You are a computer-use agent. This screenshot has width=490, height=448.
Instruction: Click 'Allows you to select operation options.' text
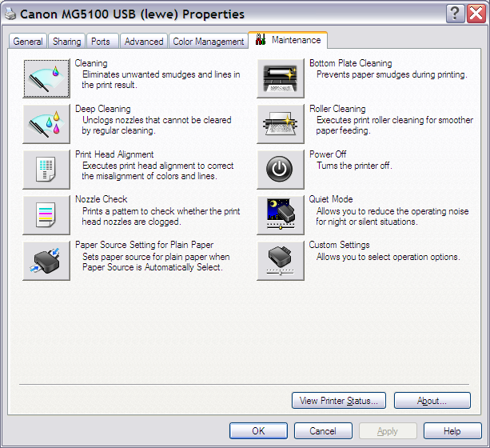388,257
